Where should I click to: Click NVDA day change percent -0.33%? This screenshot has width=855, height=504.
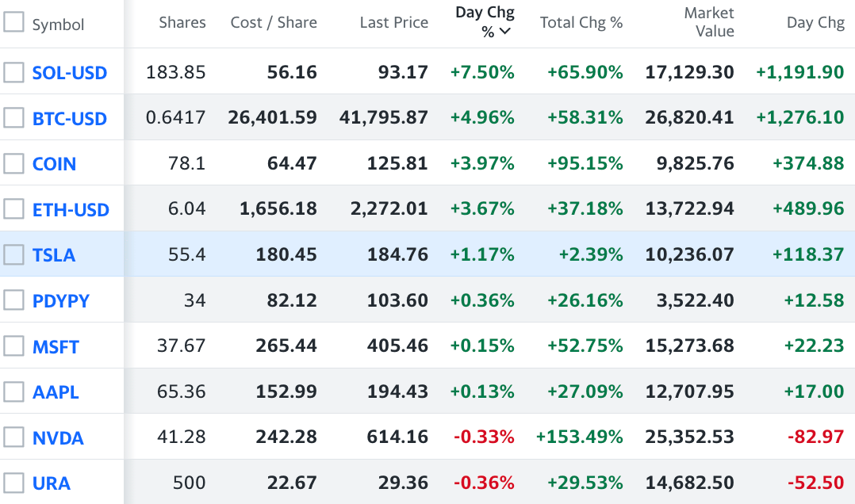click(x=484, y=437)
